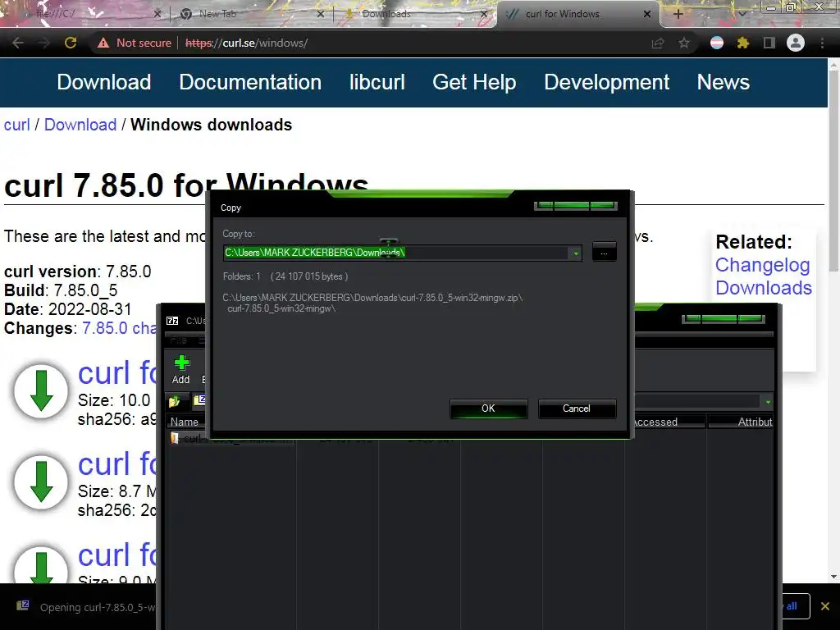Open the tab search chevron in Chrome

pyautogui.click(x=742, y=14)
